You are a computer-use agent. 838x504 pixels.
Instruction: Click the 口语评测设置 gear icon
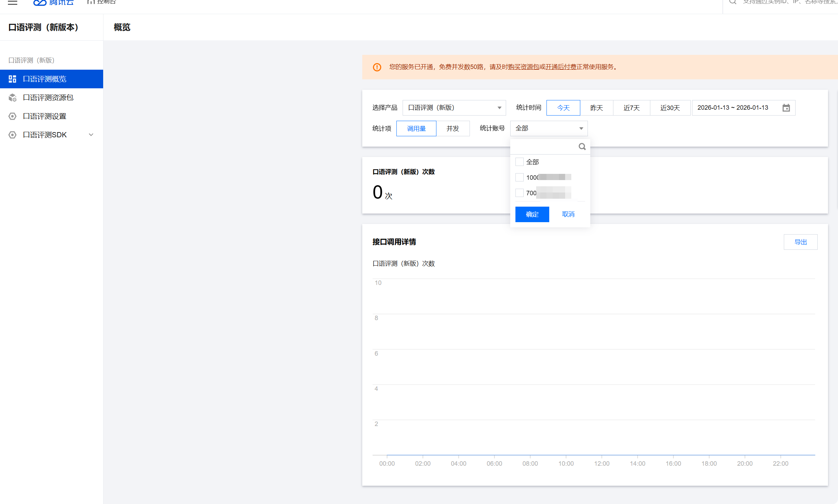tap(12, 116)
